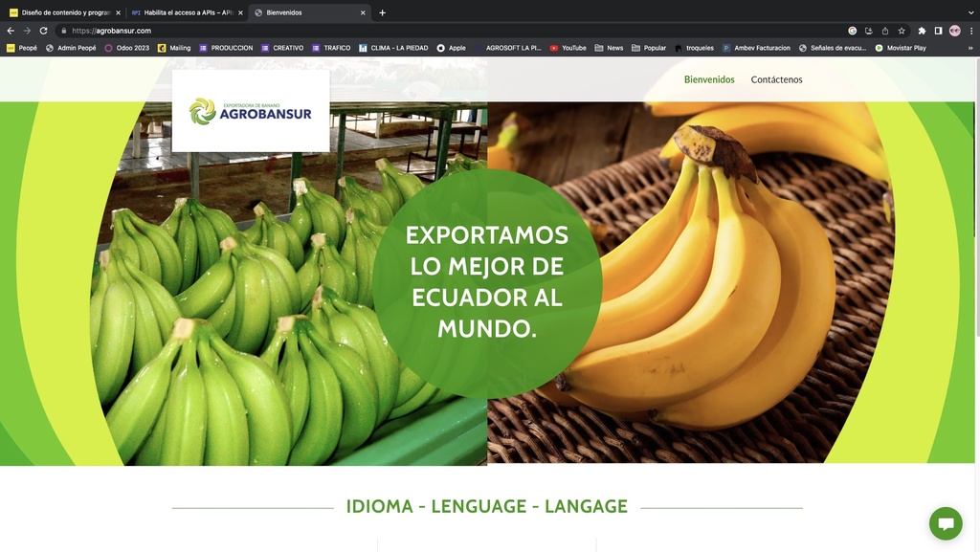This screenshot has width=980, height=552.
Task: View site info via the padlock icon
Action: point(64,31)
